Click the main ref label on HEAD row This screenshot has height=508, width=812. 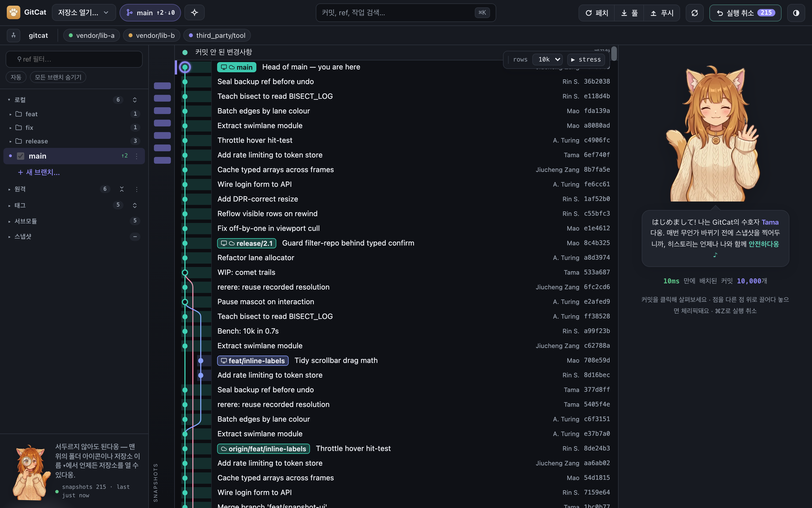click(x=237, y=67)
